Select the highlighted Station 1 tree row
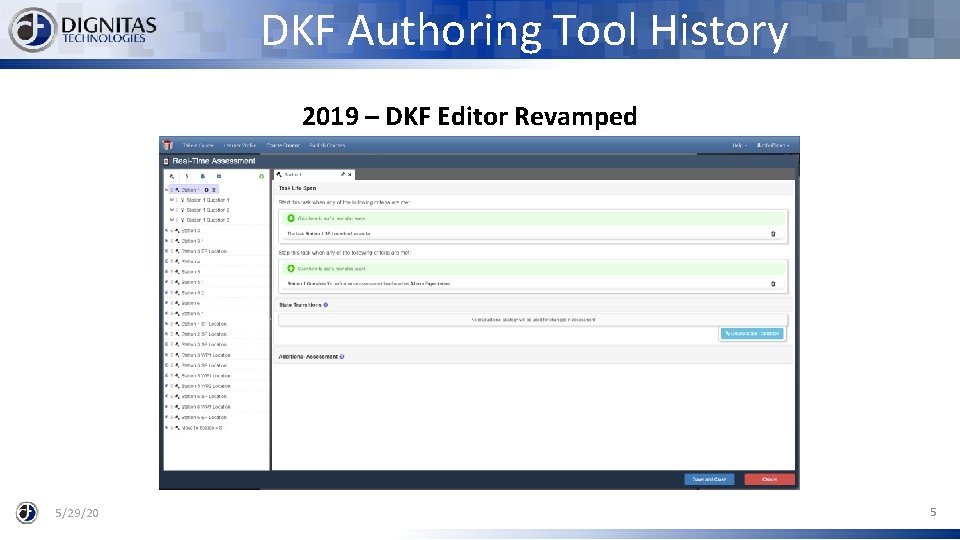The width and height of the screenshot is (960, 540). (x=192, y=190)
